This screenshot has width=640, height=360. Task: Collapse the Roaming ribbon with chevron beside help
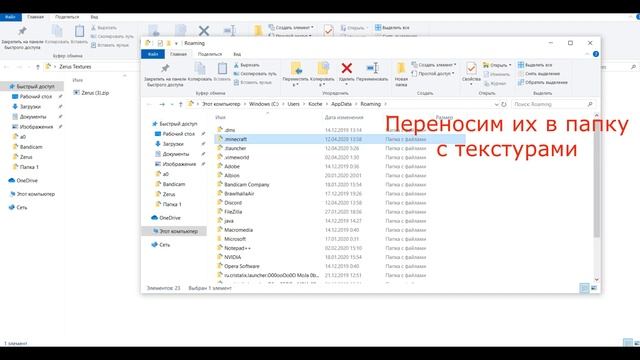coord(587,54)
